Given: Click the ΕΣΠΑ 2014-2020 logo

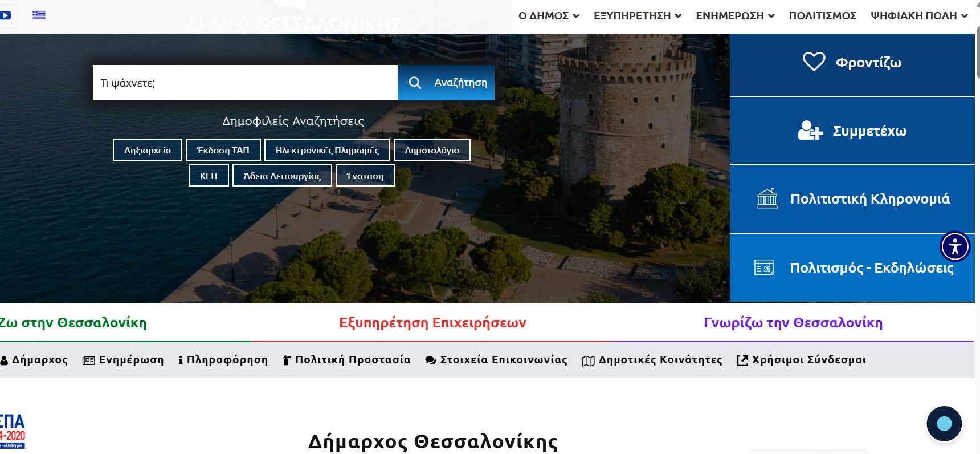Looking at the screenshot, I should click(12, 431).
